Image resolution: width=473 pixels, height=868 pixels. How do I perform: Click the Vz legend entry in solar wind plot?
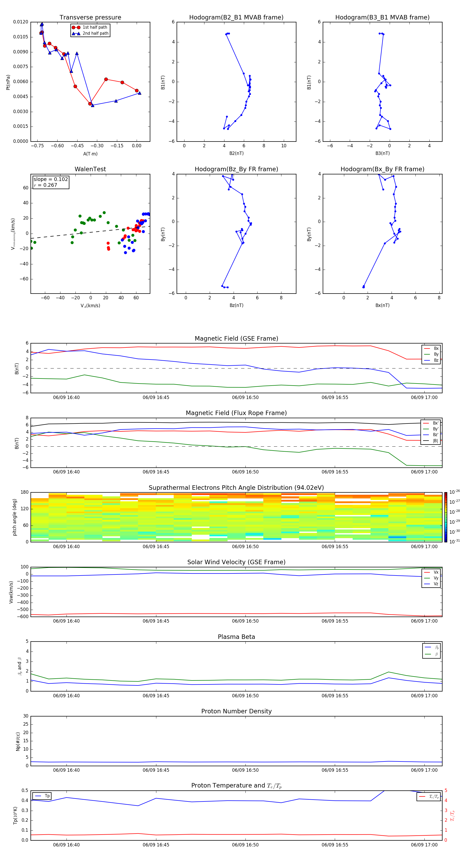pyautogui.click(x=431, y=584)
